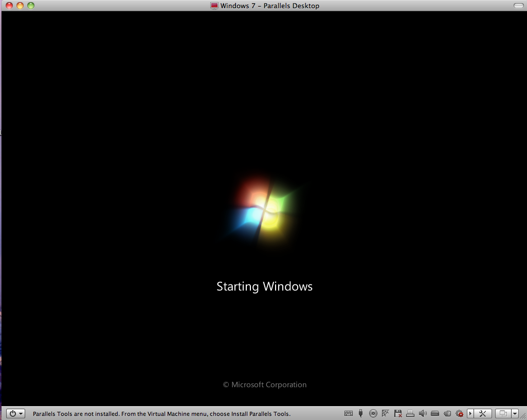
Task: Open the CD/DVD drive icon
Action: tap(373, 413)
